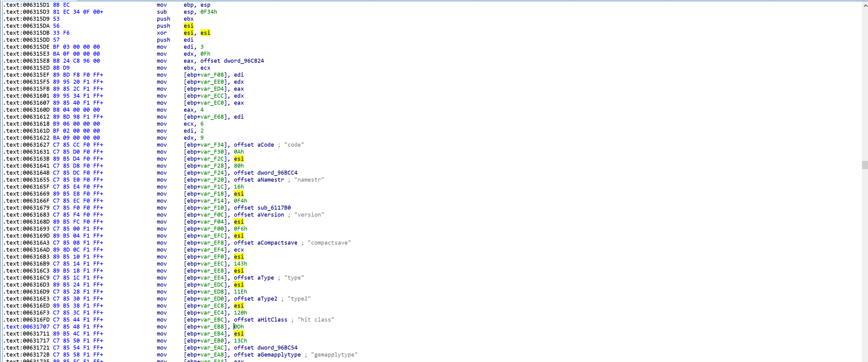
Task: Click offset aType2 operand
Action: coord(256,299)
